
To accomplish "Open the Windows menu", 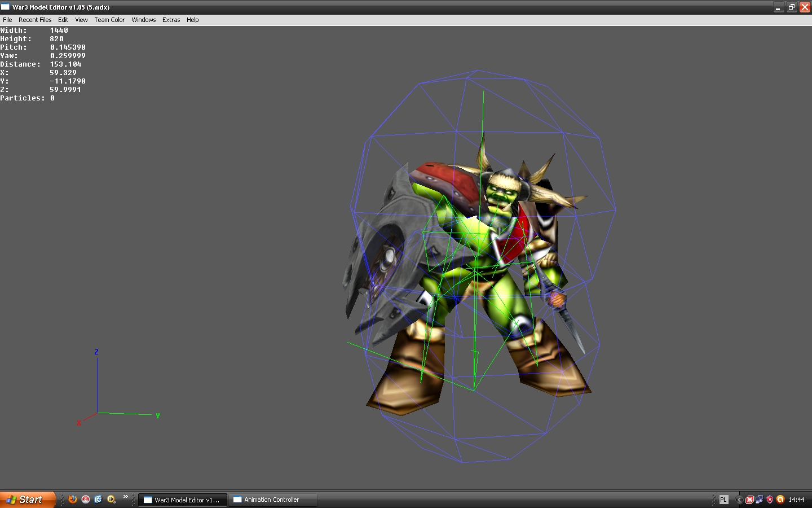I will pos(144,20).
